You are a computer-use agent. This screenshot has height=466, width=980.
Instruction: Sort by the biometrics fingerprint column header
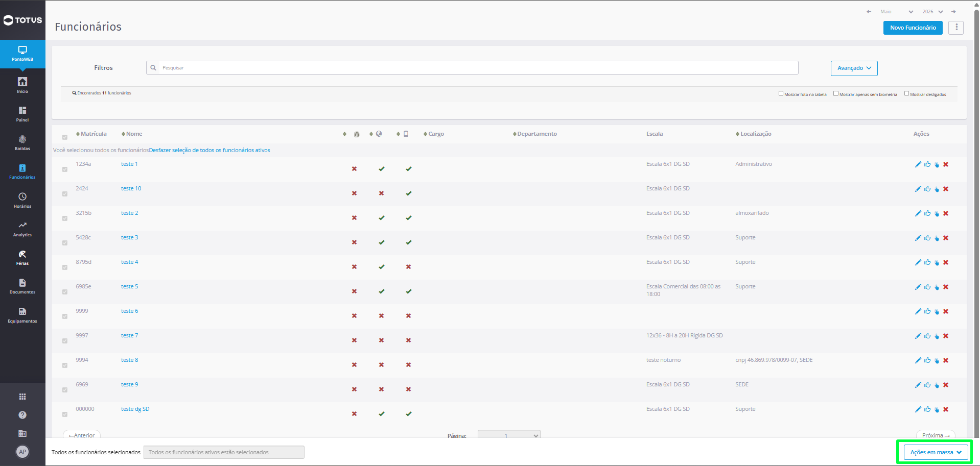point(352,134)
